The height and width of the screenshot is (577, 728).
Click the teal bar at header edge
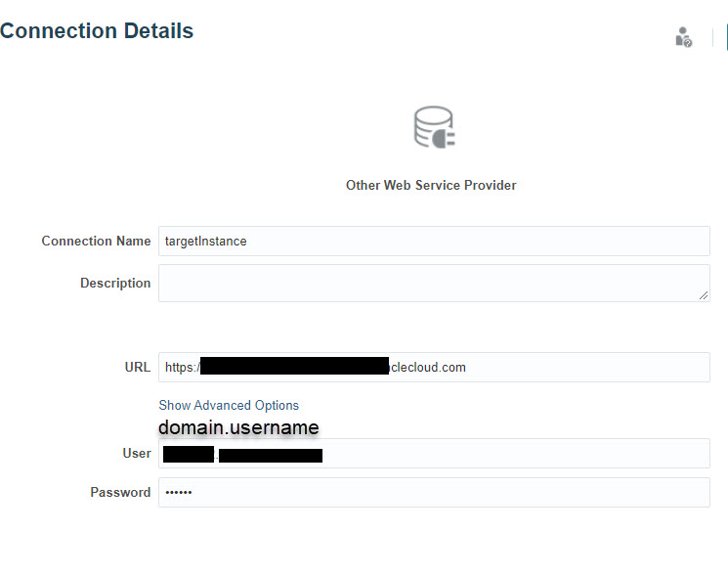click(x=727, y=37)
